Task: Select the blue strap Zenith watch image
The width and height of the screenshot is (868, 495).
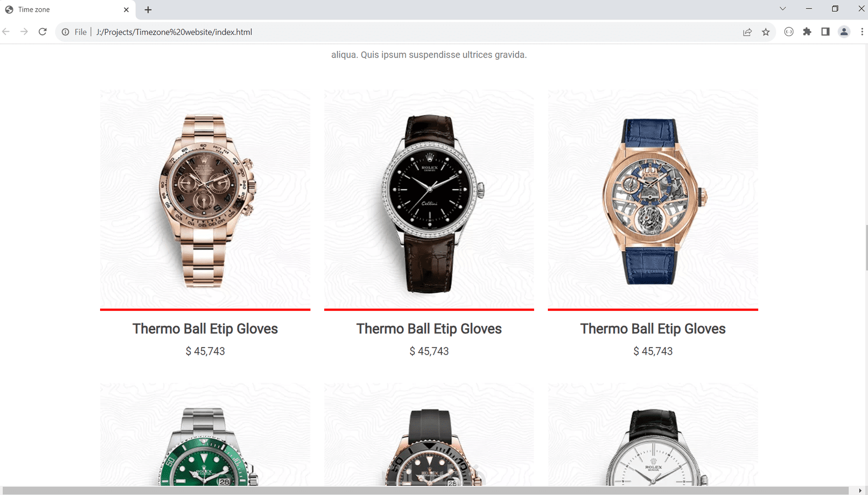Action: tap(653, 200)
